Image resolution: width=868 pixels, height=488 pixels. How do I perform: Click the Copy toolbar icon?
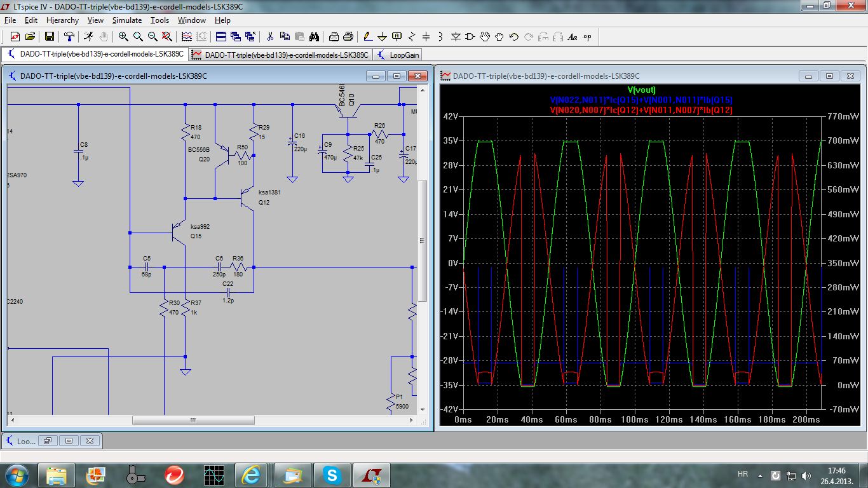click(x=285, y=36)
